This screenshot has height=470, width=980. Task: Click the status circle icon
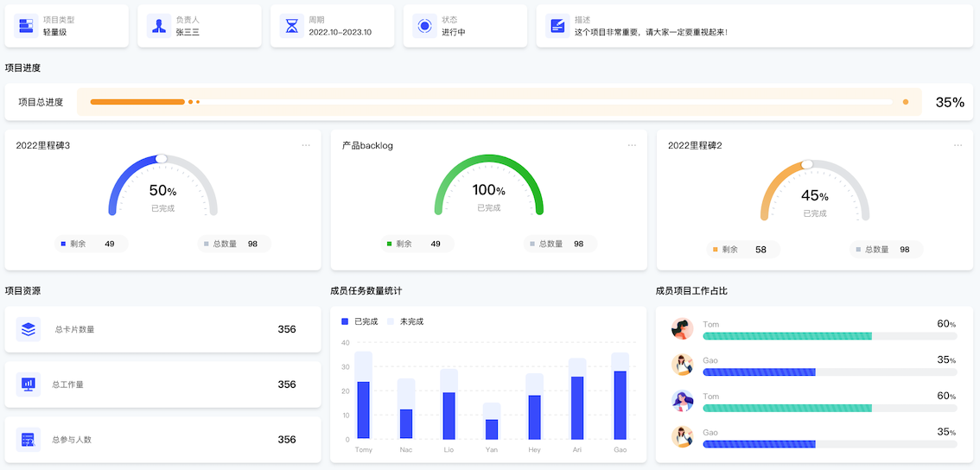point(424,26)
